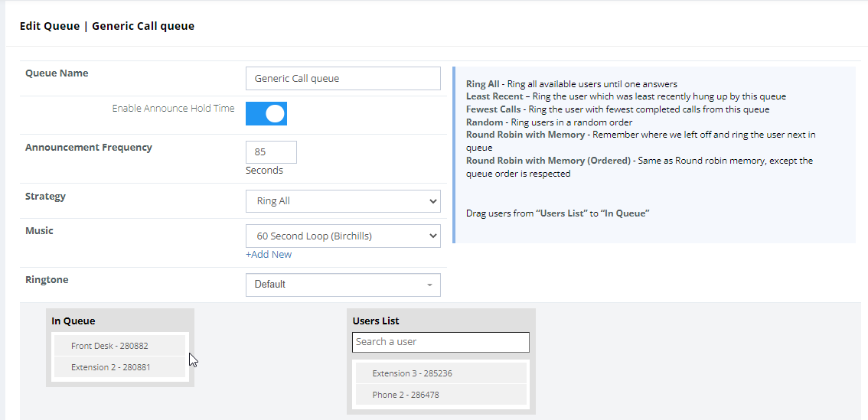Expand the Music dropdown with 60 Second Loop
The image size is (868, 420).
point(343,236)
